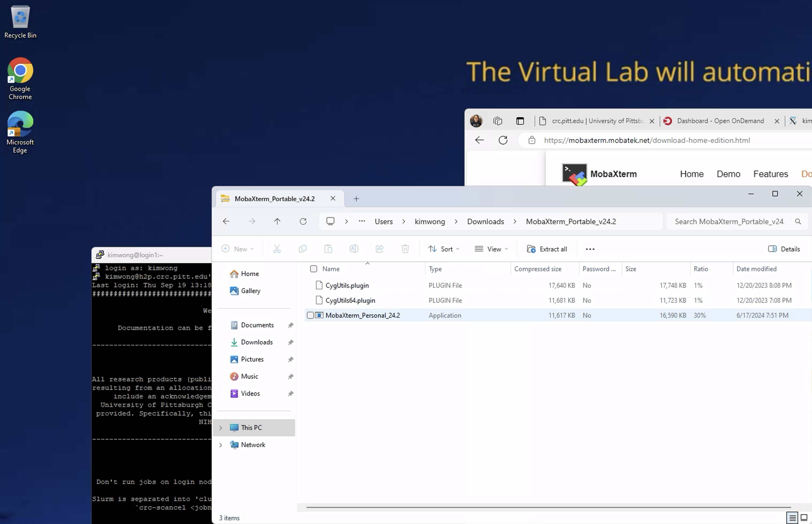Viewport: 812px width, 524px height.
Task: Click the site lock icon in Edge address bar
Action: click(532, 140)
